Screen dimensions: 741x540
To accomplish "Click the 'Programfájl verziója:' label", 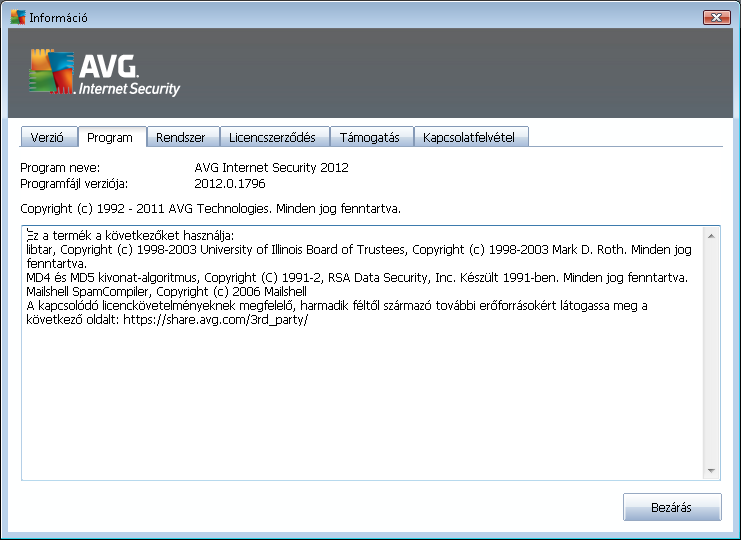I will 74,184.
